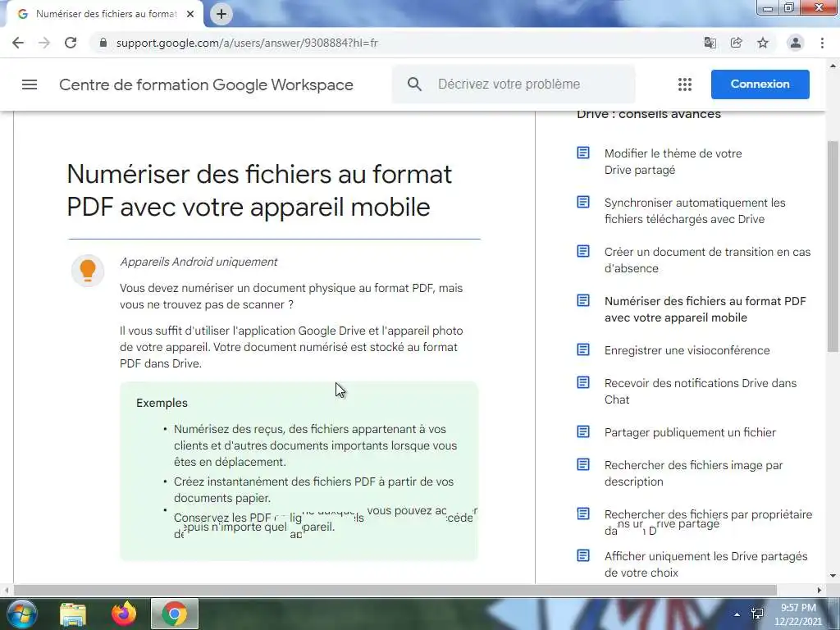This screenshot has height=630, width=840.
Task: Close the Numériser des fichiers tab
Action: pos(189,14)
